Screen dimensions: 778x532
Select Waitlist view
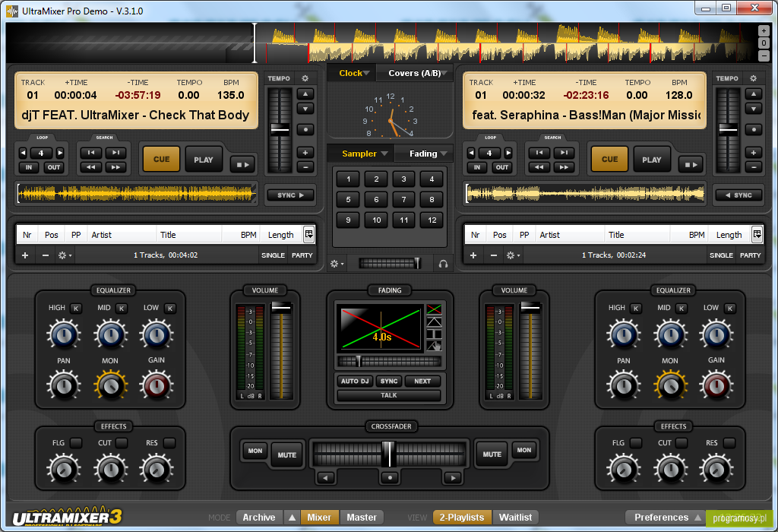tap(515, 517)
